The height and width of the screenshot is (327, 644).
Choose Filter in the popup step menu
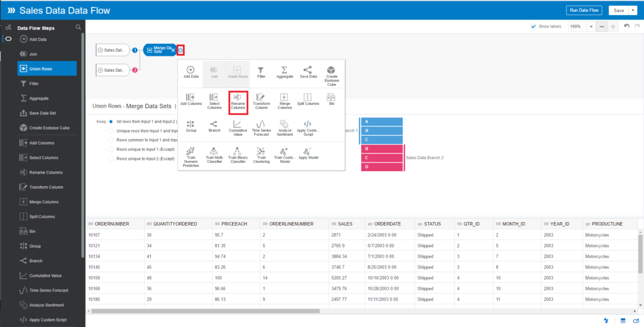261,72
